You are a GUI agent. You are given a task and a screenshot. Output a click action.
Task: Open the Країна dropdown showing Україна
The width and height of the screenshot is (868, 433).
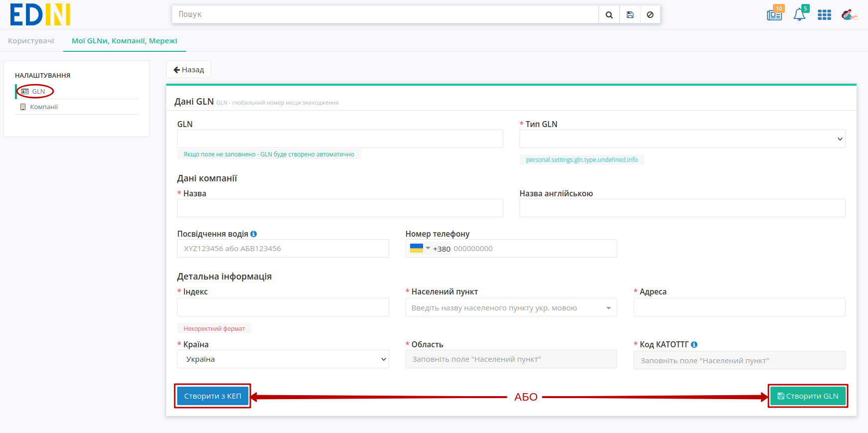pos(283,359)
